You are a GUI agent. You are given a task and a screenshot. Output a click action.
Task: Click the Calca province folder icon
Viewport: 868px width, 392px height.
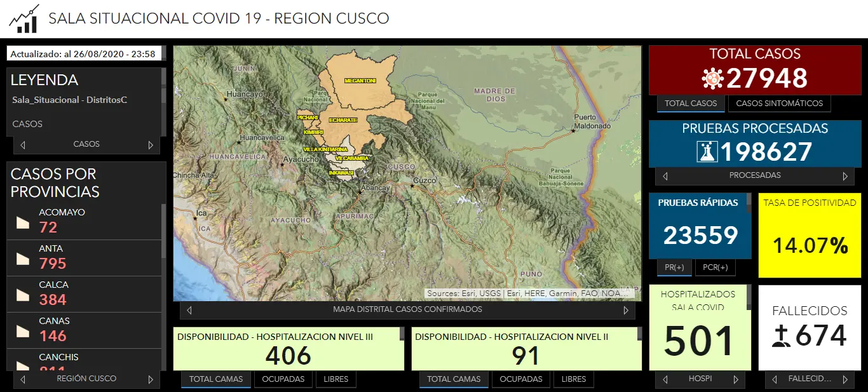[23, 294]
